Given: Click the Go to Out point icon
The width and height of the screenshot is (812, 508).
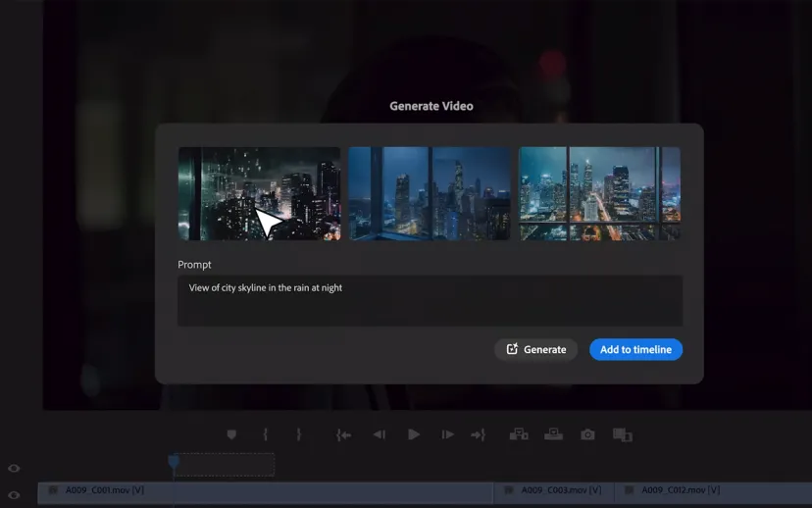Looking at the screenshot, I should pos(478,435).
